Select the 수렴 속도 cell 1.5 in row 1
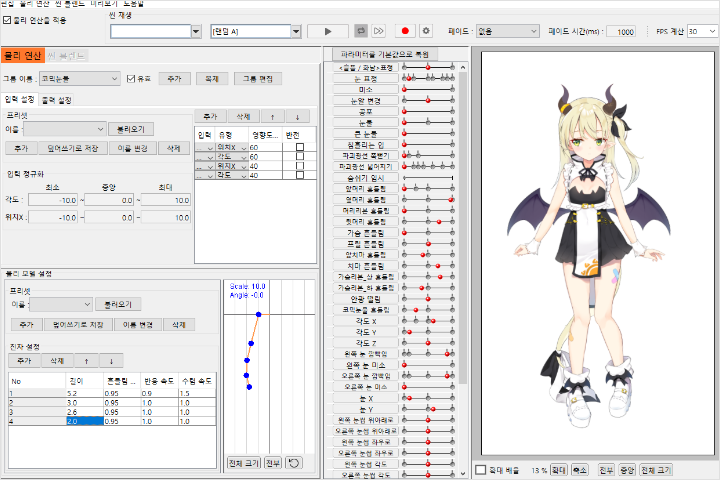Screen dimensions: 720x480 pos(197,394)
